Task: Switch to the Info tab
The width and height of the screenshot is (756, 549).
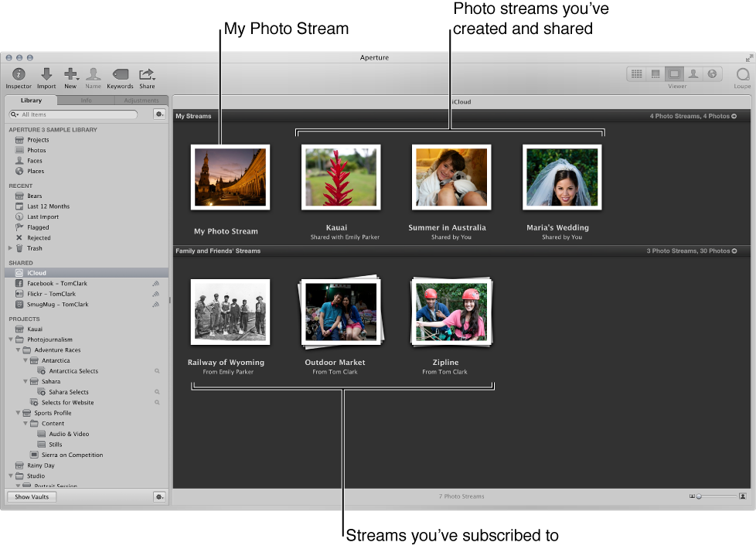Action: 86,100
